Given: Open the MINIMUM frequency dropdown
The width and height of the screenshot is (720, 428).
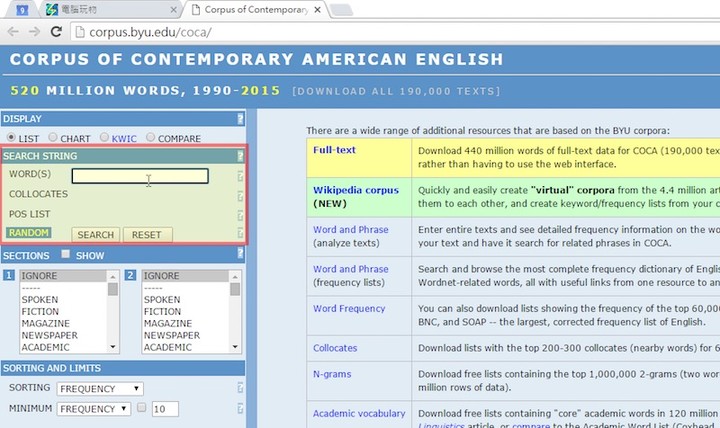Looking at the screenshot, I should click(94, 408).
